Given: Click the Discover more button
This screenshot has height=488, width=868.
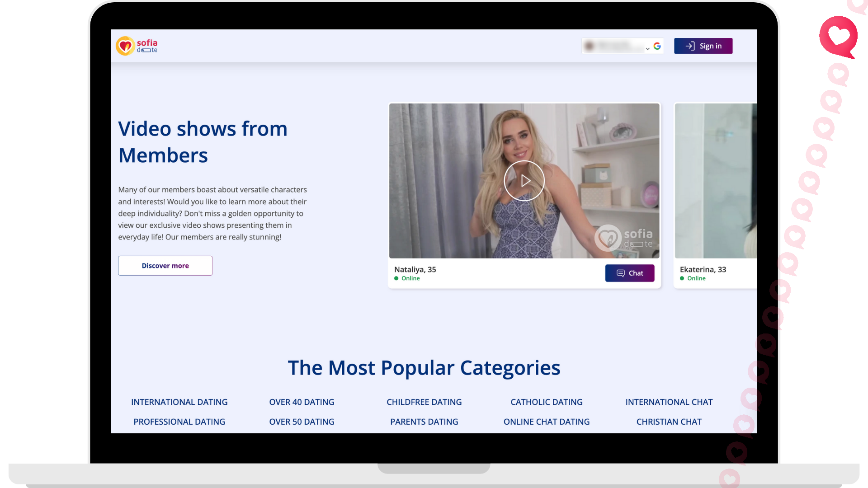Looking at the screenshot, I should coord(165,265).
